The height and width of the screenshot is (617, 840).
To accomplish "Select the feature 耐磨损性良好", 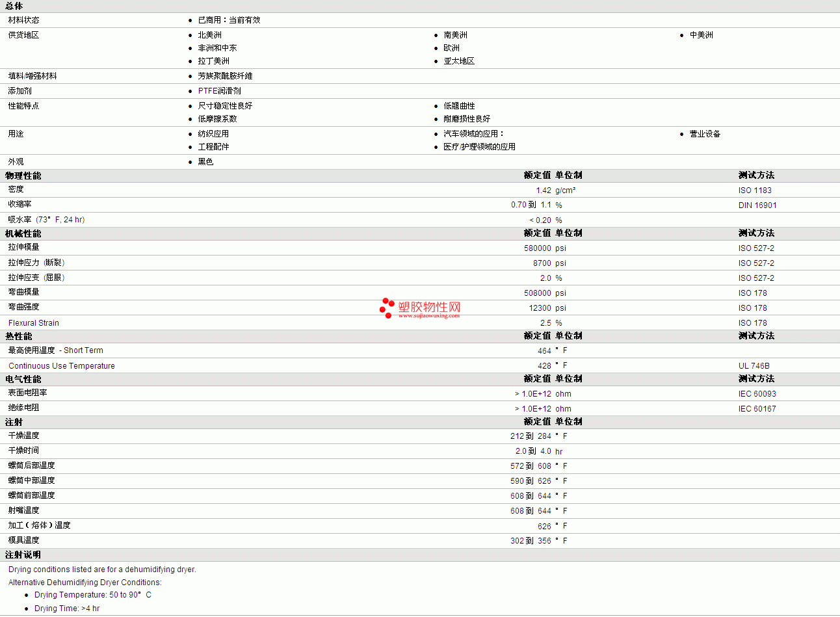I will 467,119.
